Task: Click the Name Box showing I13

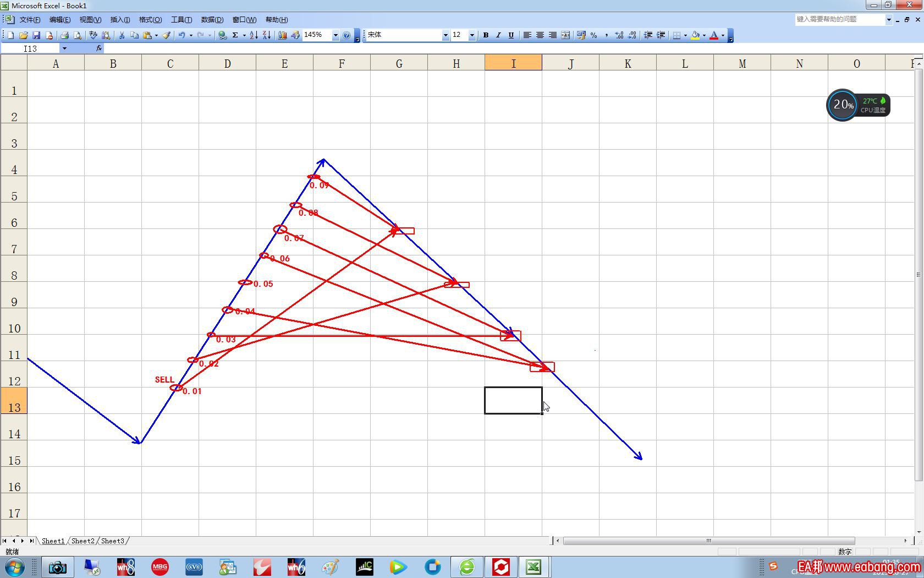Action: [x=30, y=48]
